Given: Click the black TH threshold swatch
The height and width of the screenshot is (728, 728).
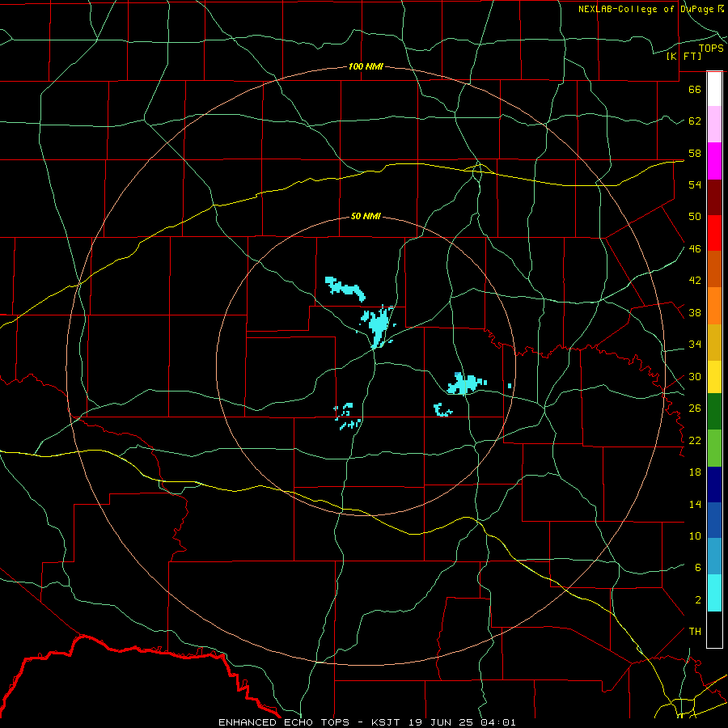Looking at the screenshot, I should [x=714, y=629].
